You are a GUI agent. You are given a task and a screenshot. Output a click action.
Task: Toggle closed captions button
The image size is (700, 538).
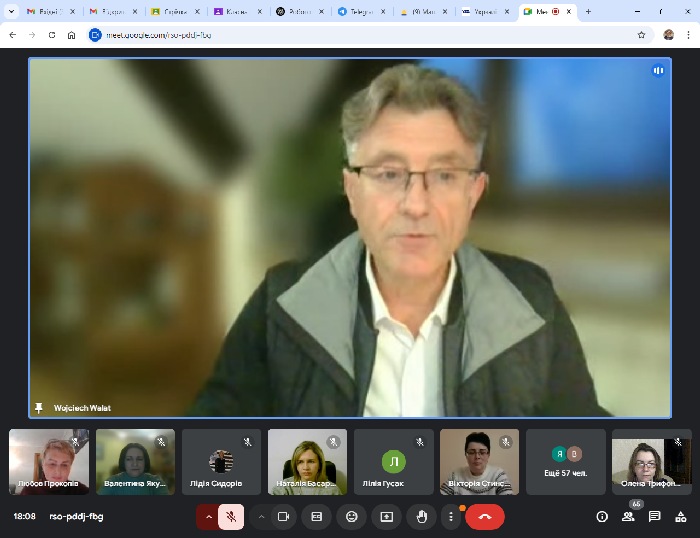tap(317, 517)
